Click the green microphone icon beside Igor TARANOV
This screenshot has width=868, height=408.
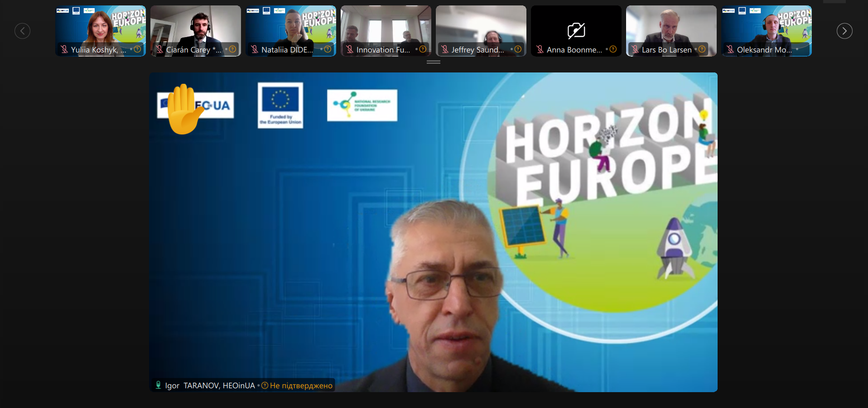click(x=158, y=385)
